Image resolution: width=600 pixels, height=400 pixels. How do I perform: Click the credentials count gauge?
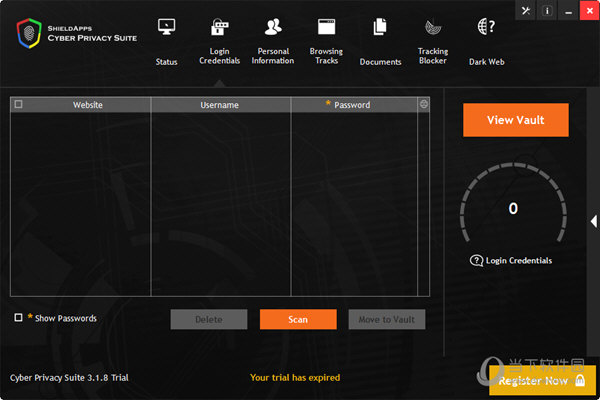coord(514,203)
